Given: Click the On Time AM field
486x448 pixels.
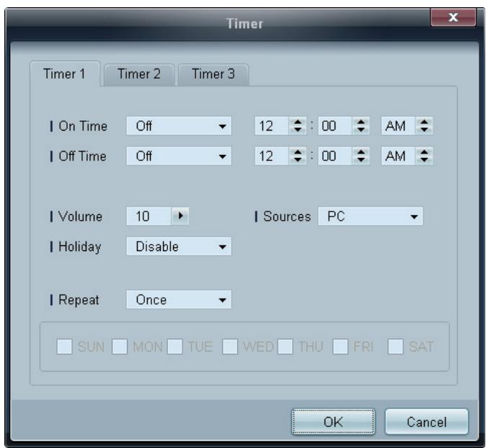Looking at the screenshot, I should pyautogui.click(x=398, y=126).
